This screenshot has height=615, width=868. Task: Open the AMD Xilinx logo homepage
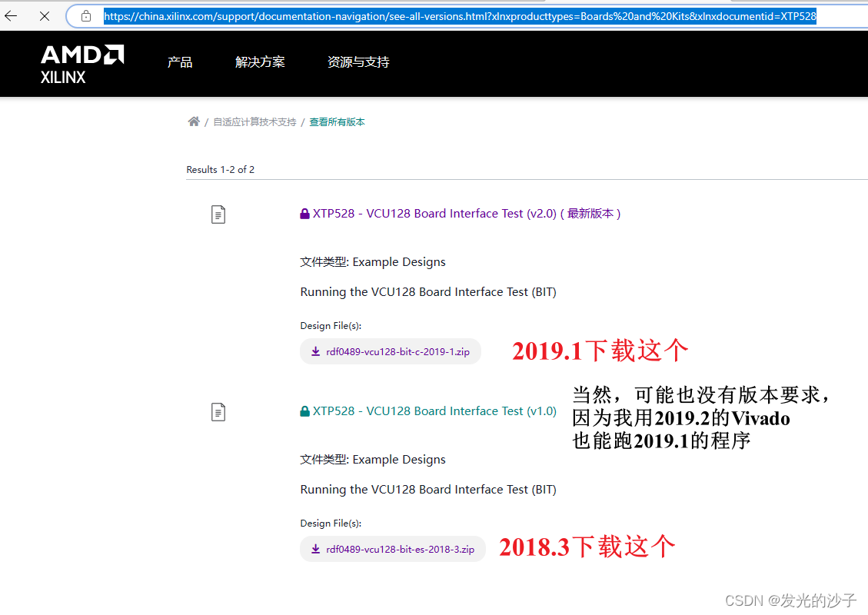(x=82, y=65)
